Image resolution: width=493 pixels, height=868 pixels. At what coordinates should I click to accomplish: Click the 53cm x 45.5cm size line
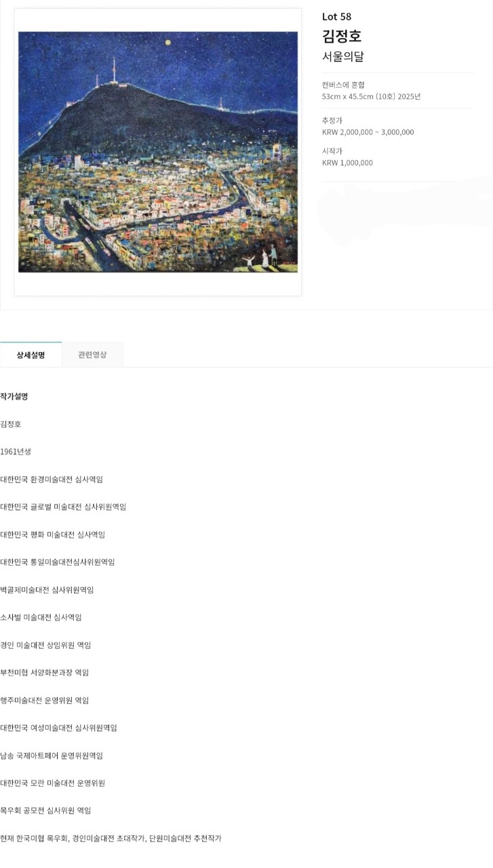pyautogui.click(x=371, y=96)
